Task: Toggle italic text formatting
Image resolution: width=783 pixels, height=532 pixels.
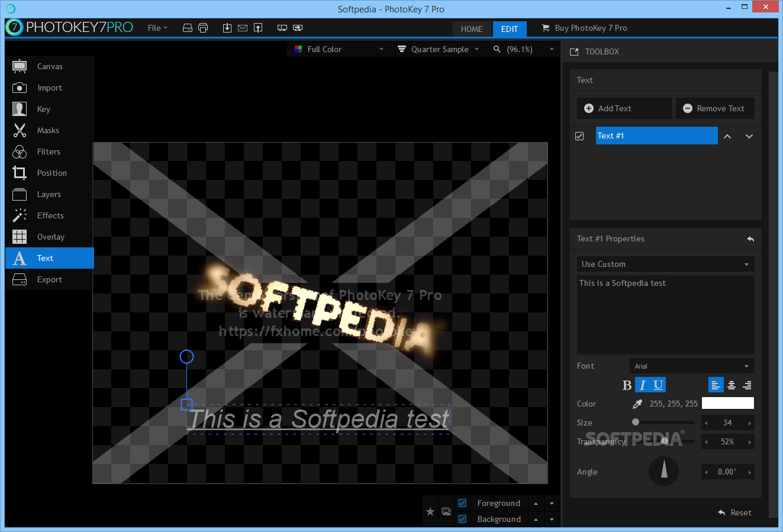Action: 643,385
